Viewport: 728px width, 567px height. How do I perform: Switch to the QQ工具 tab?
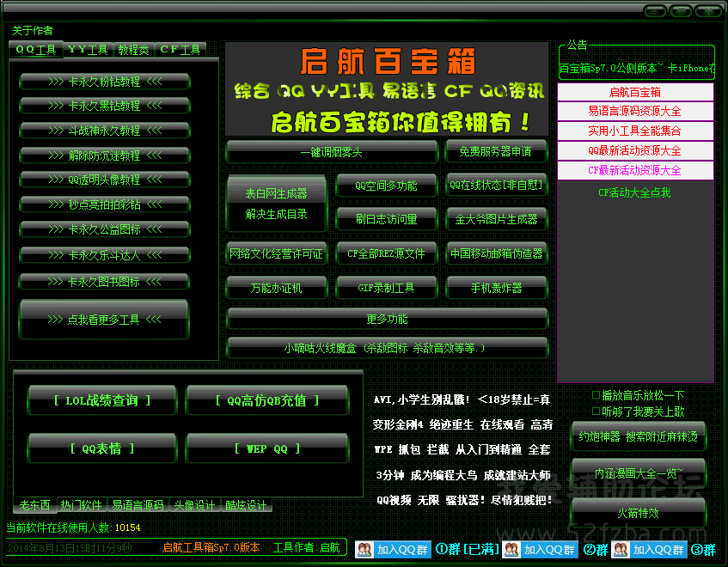click(x=36, y=49)
